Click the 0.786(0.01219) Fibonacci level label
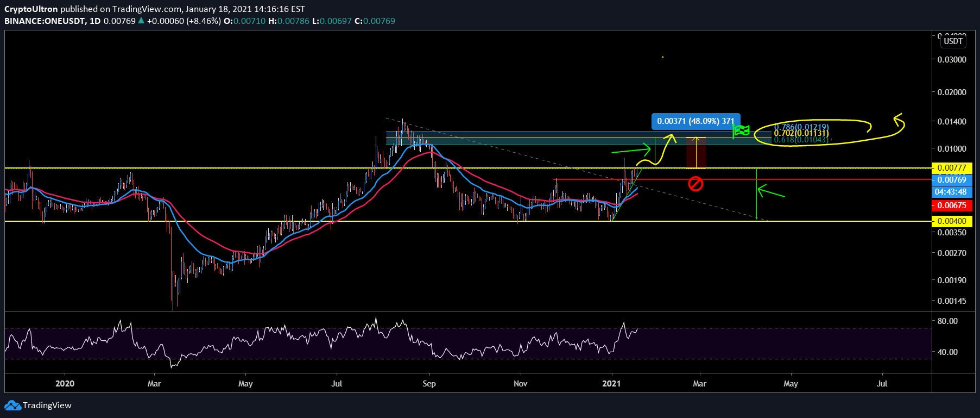Viewport: 980px width, 418px height. click(801, 127)
